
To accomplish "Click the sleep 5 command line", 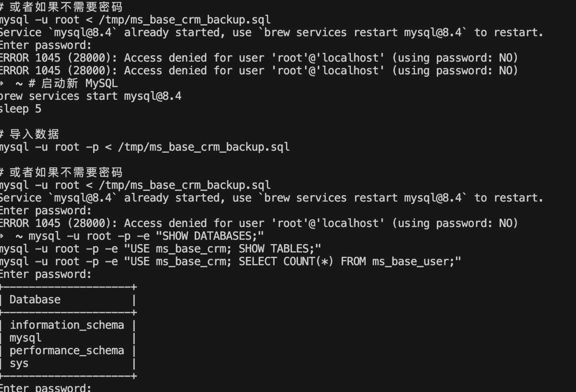I will (x=21, y=109).
